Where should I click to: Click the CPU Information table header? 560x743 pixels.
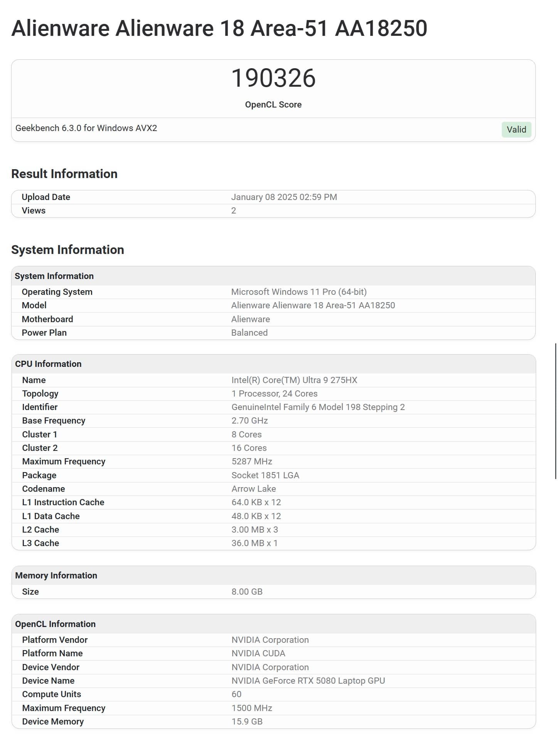coord(274,364)
